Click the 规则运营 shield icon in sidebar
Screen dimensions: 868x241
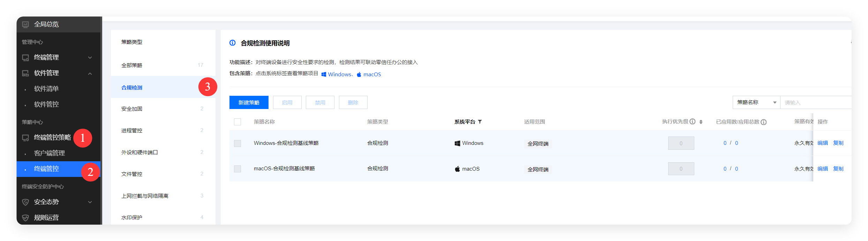pyautogui.click(x=25, y=218)
